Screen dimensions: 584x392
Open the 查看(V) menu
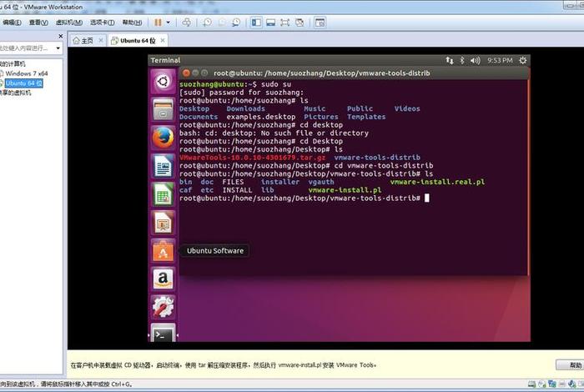(38, 23)
